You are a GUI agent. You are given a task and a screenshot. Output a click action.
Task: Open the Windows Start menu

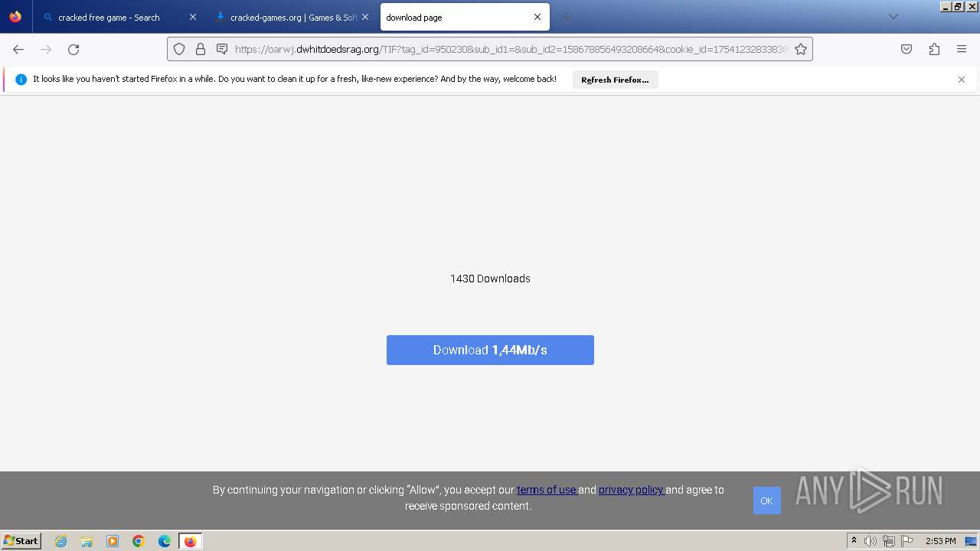coord(21,540)
